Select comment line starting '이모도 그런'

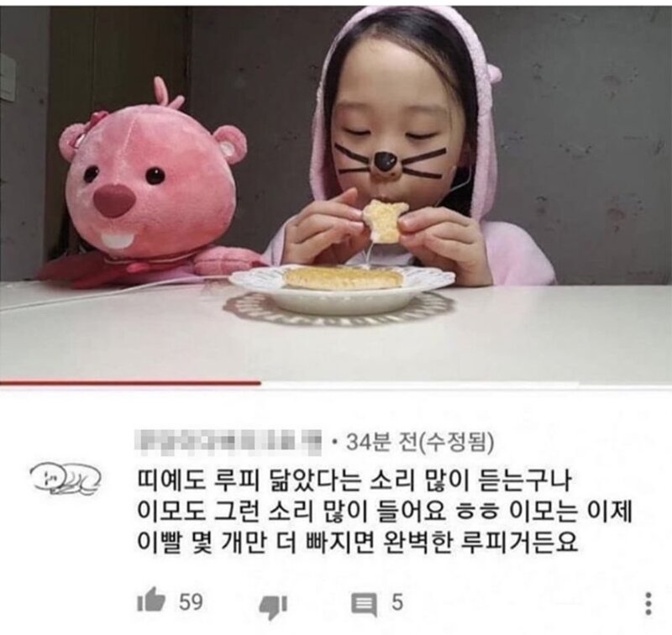click(385, 512)
